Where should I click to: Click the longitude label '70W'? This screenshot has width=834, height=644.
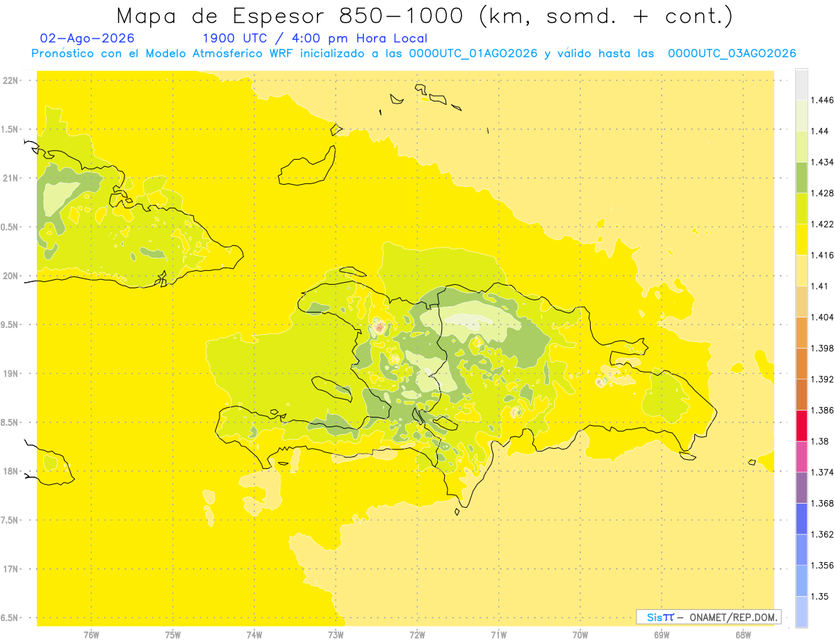pyautogui.click(x=580, y=635)
